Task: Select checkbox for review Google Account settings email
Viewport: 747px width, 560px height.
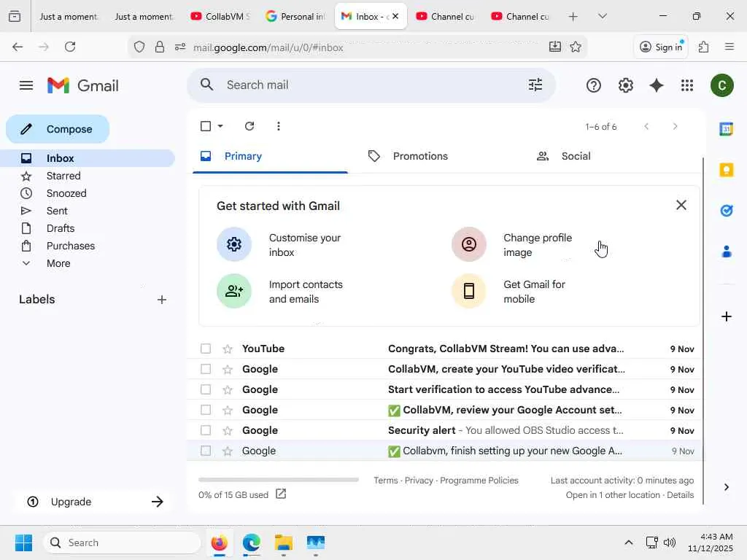Action: [206, 410]
